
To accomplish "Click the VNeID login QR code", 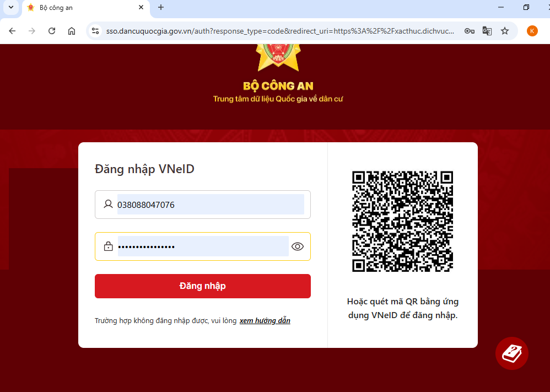I will (402, 221).
